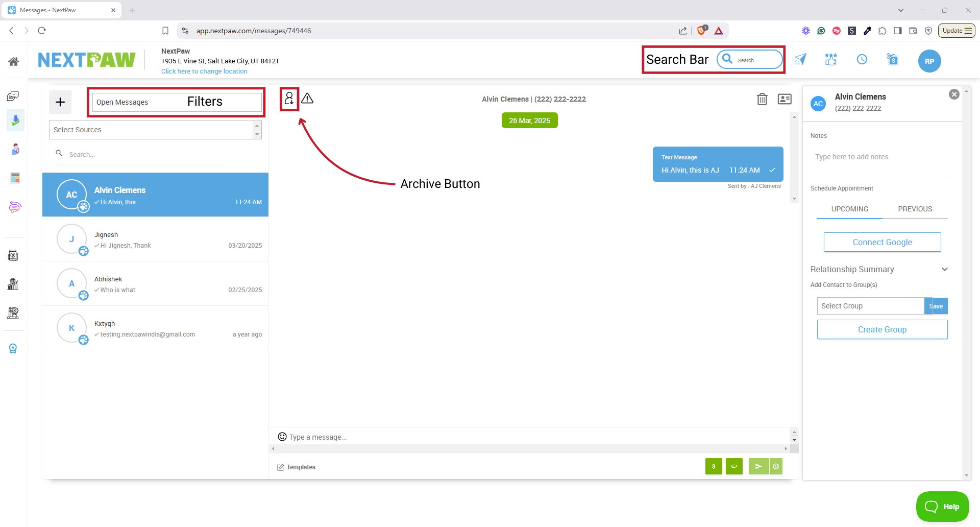Click the Connect Google button
The image size is (980, 527).
pyautogui.click(x=883, y=242)
